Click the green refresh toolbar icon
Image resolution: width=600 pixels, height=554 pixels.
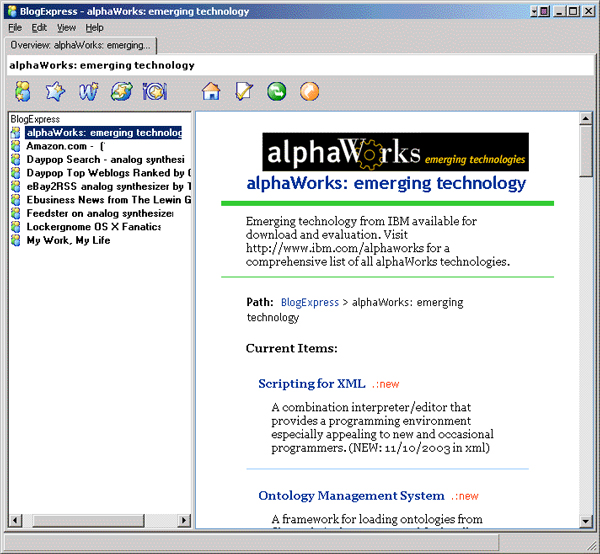click(277, 92)
